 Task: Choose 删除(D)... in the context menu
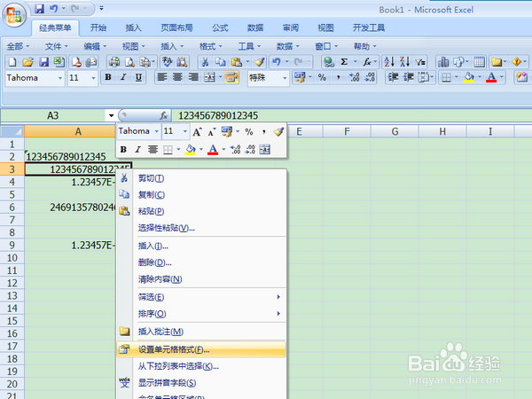(x=201, y=262)
